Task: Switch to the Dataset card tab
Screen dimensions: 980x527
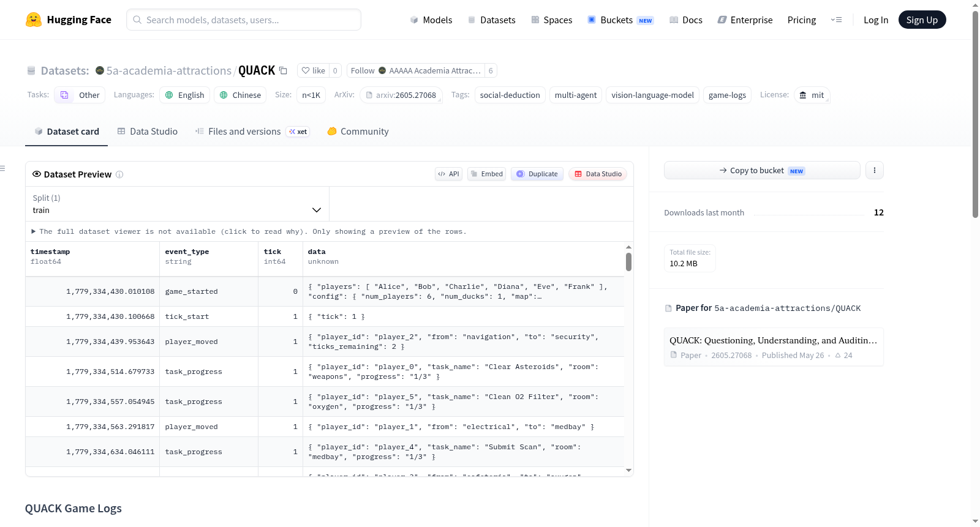Action: point(66,132)
